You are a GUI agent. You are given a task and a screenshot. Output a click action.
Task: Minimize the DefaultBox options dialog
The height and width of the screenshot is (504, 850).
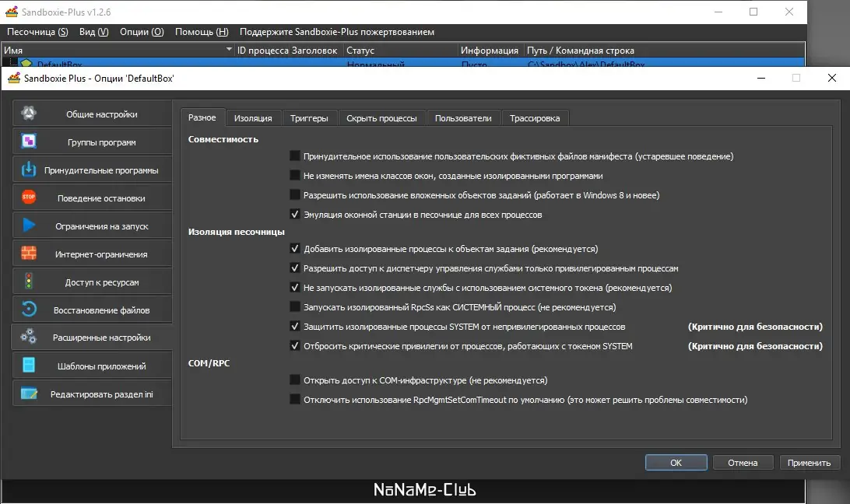(761, 78)
